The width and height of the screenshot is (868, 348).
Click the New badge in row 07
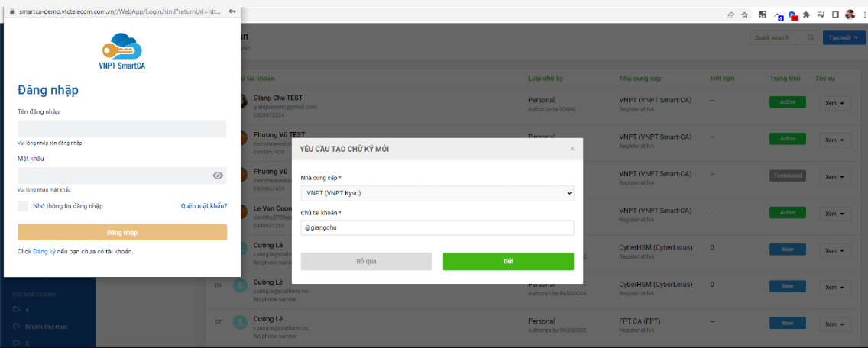[787, 323]
